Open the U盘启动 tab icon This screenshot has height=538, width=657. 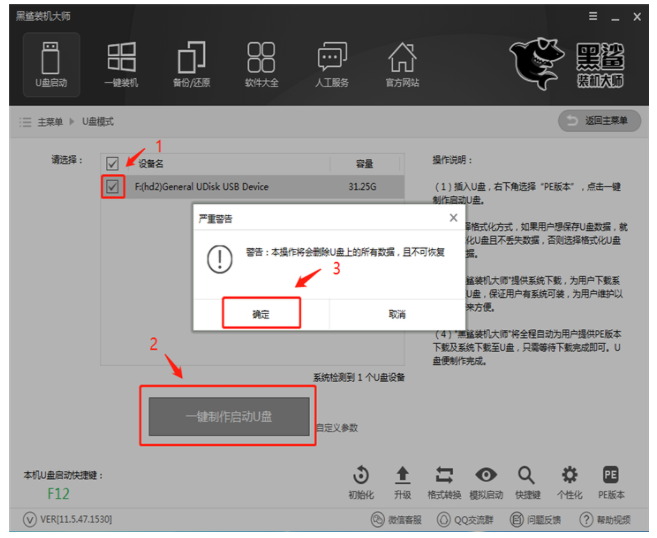[x=50, y=62]
